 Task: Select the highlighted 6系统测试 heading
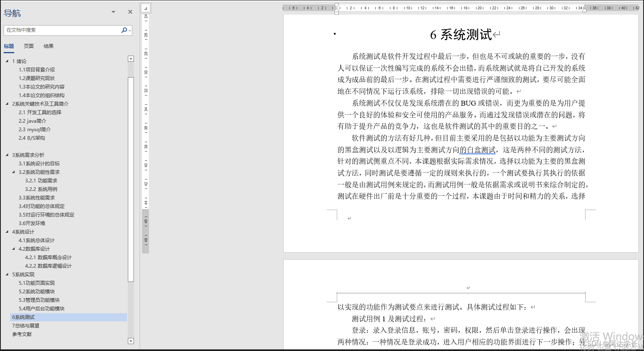click(69, 317)
